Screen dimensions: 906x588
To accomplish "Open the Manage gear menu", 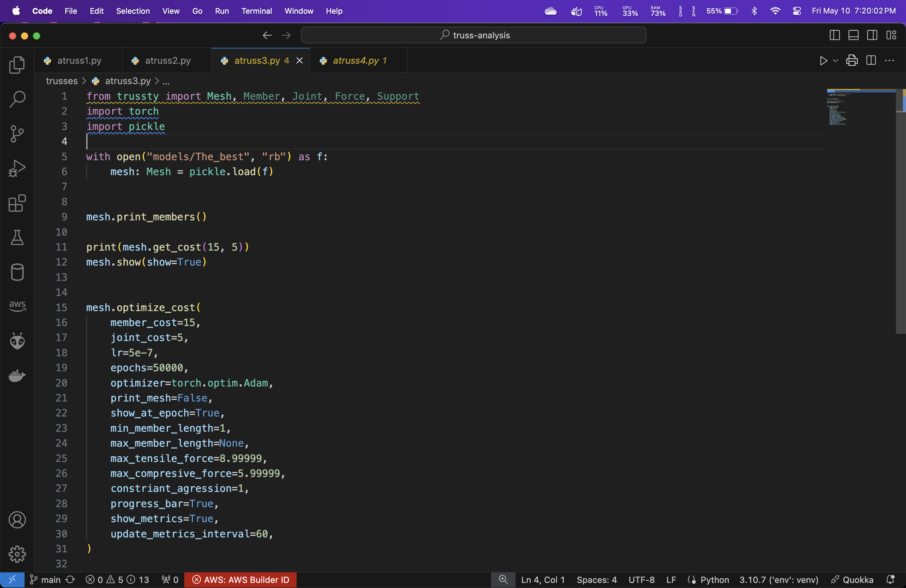I will pos(17,554).
